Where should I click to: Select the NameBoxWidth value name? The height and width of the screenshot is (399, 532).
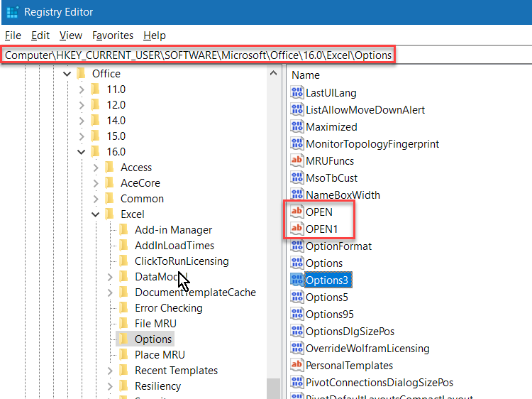coord(343,195)
